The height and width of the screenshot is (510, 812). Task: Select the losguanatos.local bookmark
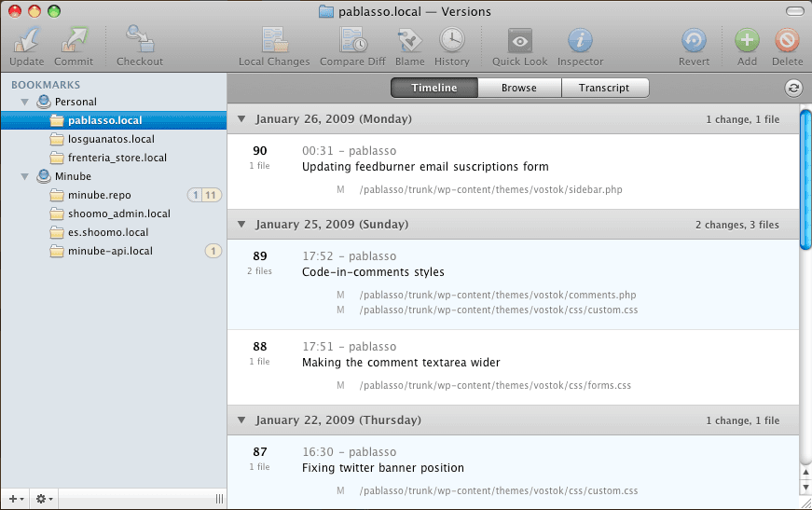(x=114, y=139)
